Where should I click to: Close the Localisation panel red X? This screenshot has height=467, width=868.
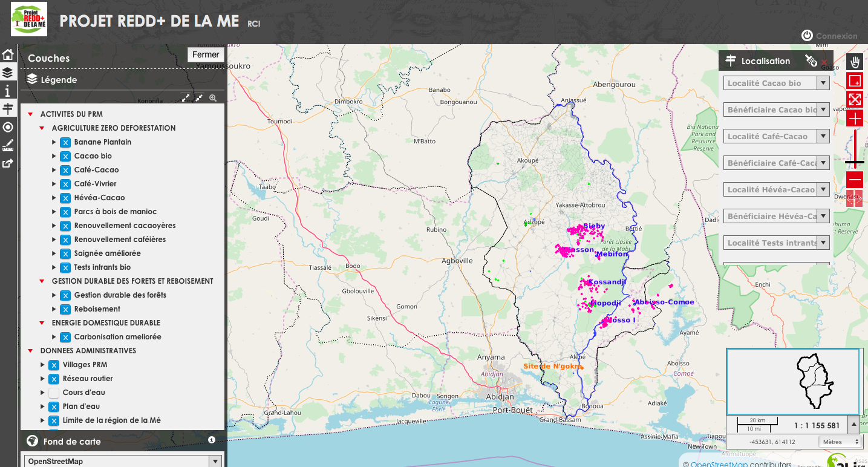point(824,62)
